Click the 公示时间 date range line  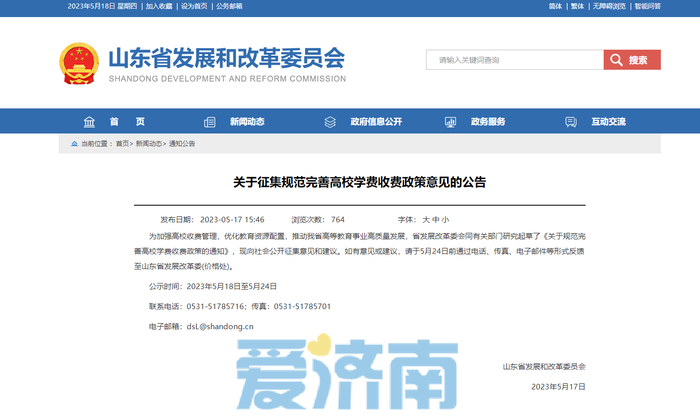[212, 287]
